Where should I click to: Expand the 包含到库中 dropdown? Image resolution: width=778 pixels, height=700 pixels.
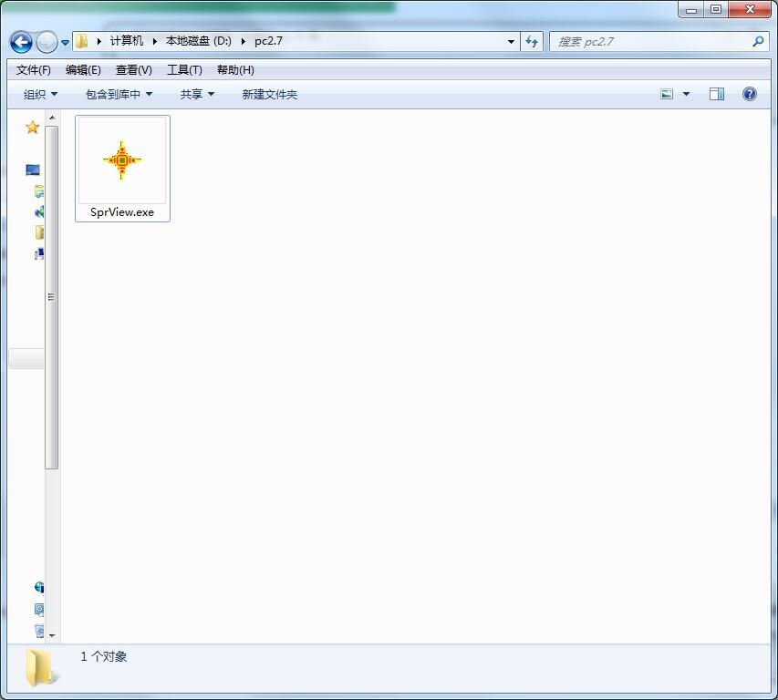[119, 94]
